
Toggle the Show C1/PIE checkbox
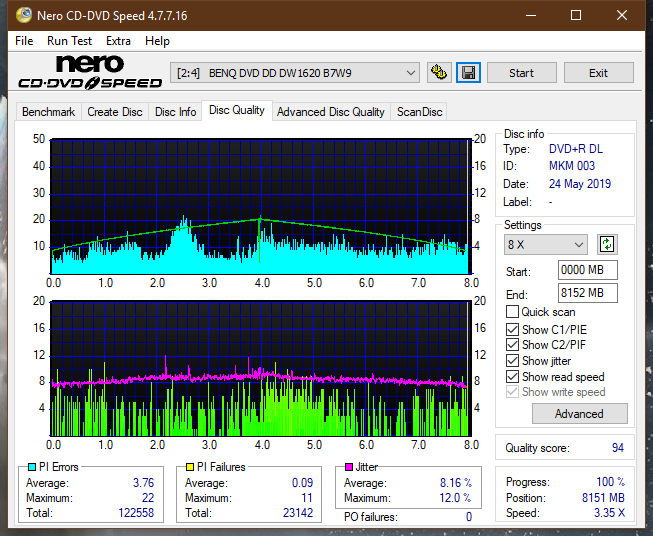[x=512, y=329]
